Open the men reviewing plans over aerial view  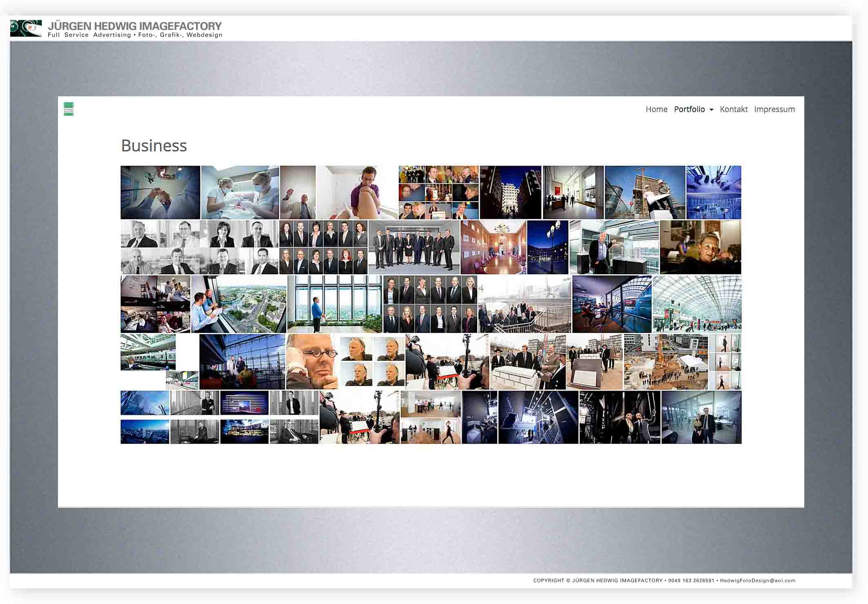pos(239,304)
